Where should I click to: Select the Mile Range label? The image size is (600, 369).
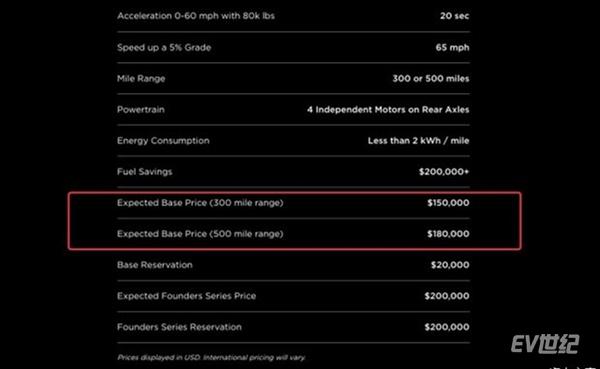[x=141, y=78]
